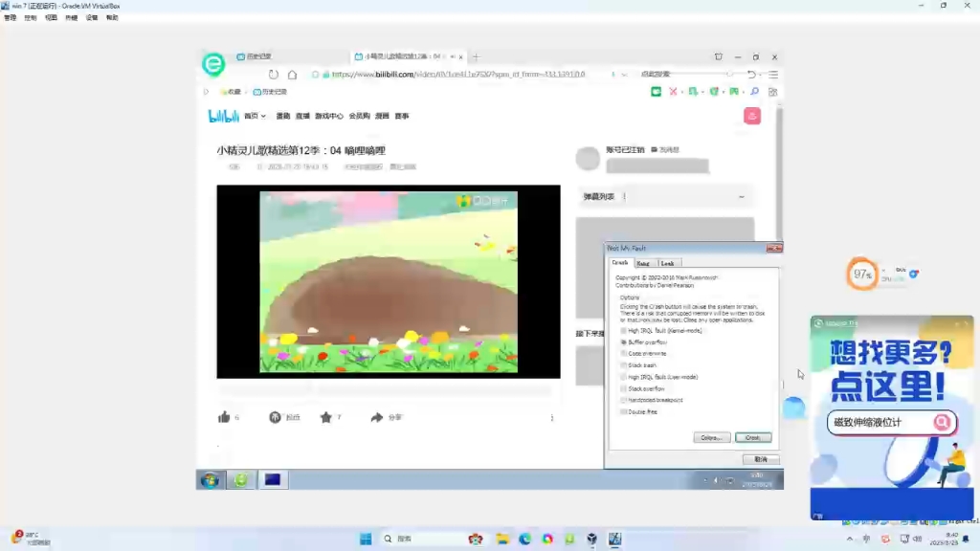The image size is (980, 551).
Task: Click the 97% memory usage orb
Action: tap(862, 274)
